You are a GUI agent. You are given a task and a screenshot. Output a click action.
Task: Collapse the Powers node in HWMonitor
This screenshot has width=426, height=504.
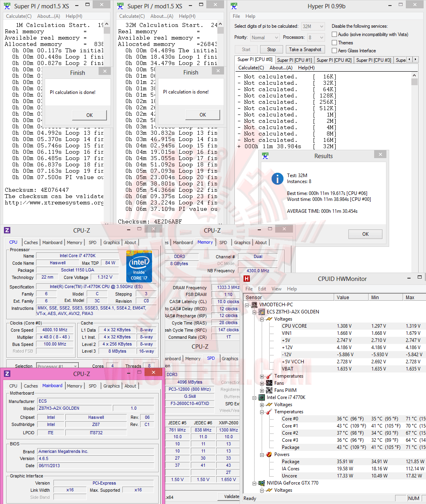tap(262, 455)
